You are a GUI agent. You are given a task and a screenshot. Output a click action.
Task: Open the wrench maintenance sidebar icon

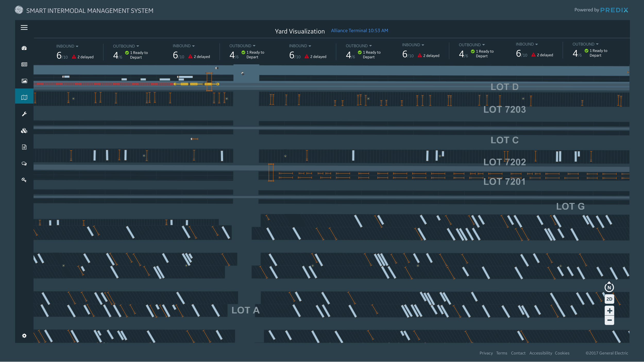(x=24, y=114)
